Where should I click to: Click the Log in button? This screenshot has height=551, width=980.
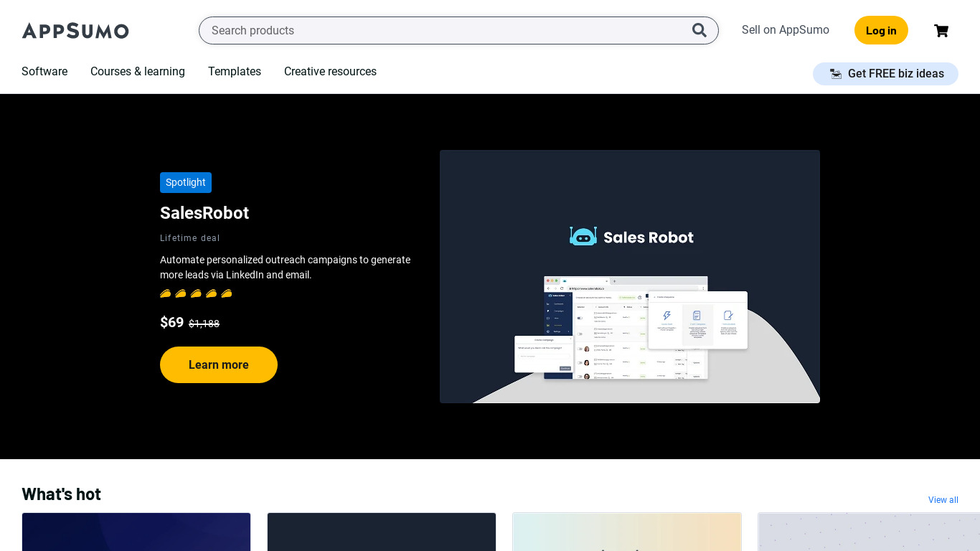point(881,30)
